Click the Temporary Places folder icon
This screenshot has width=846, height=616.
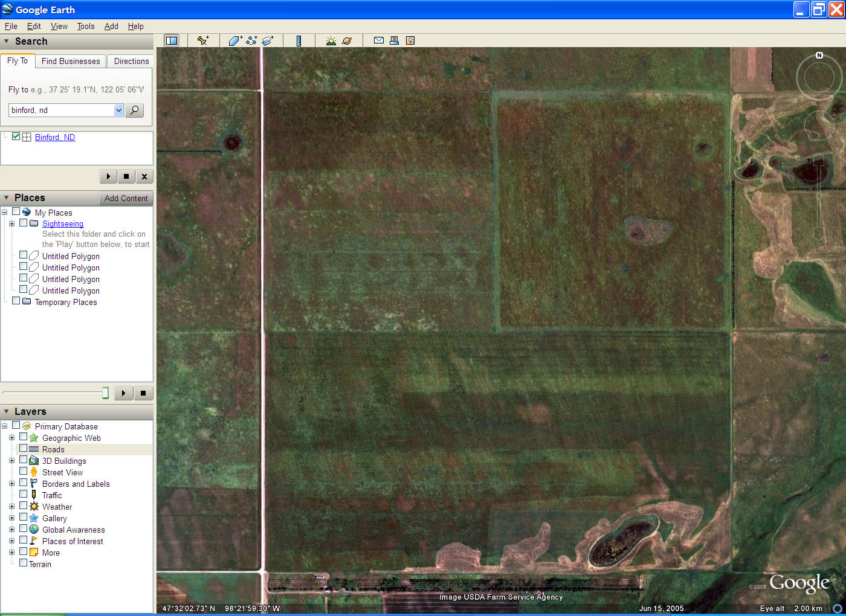(x=27, y=301)
